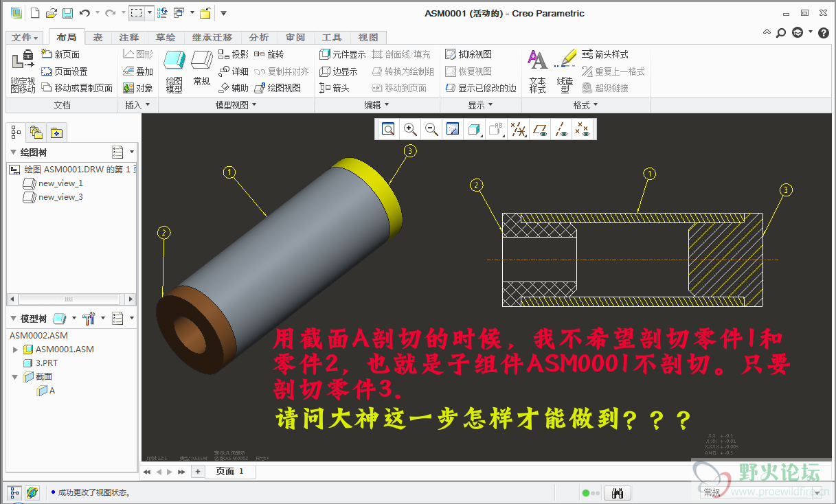Activate the selection box tool
Screen dimensions: 836x504
(x=137, y=13)
